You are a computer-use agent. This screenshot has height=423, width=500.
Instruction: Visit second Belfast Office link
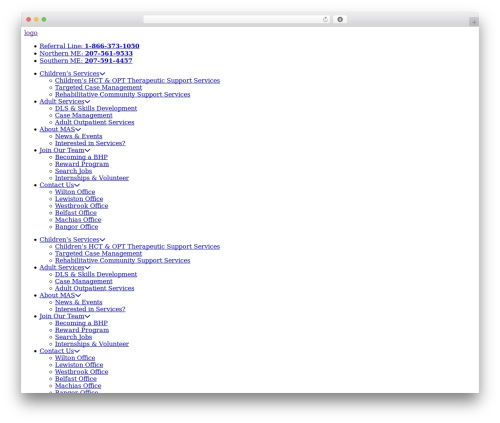tap(76, 379)
